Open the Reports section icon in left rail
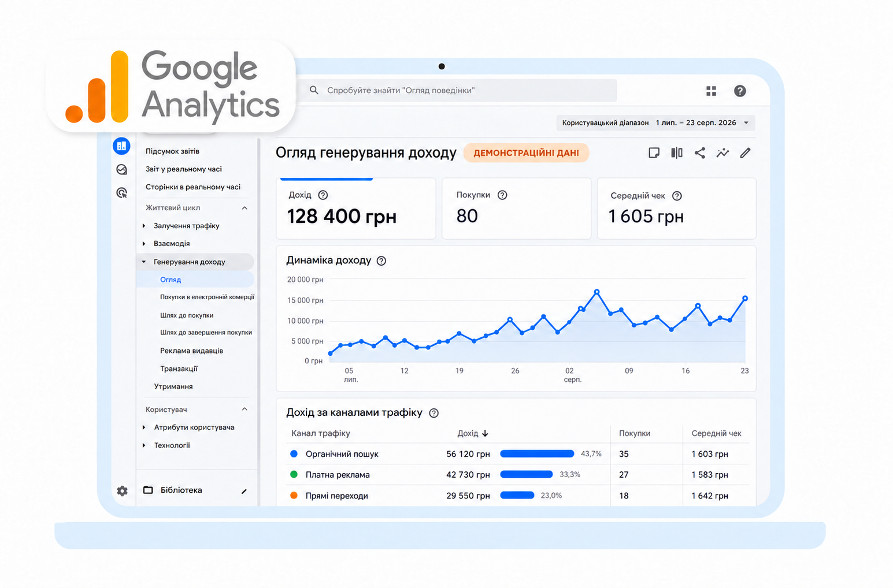This screenshot has width=893, height=588. pos(121,146)
